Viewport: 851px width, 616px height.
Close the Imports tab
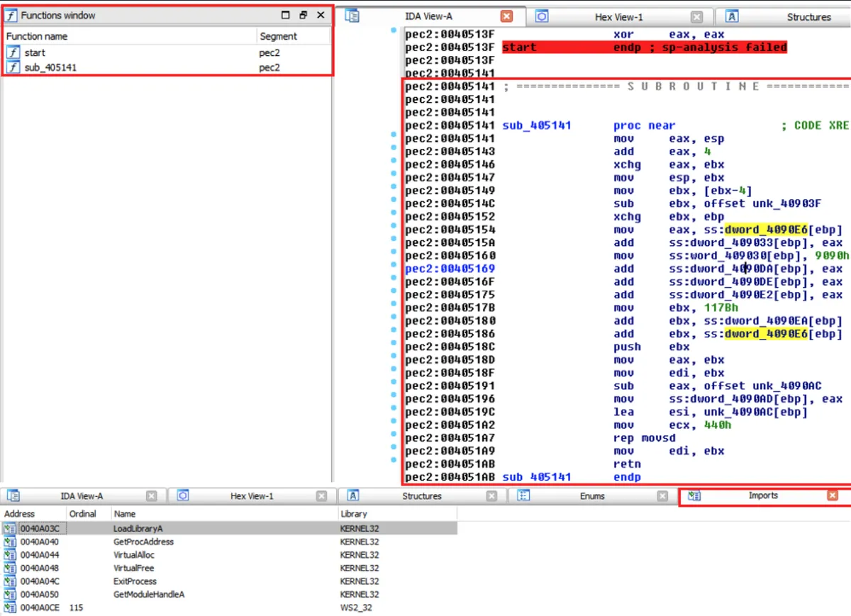pyautogui.click(x=833, y=495)
